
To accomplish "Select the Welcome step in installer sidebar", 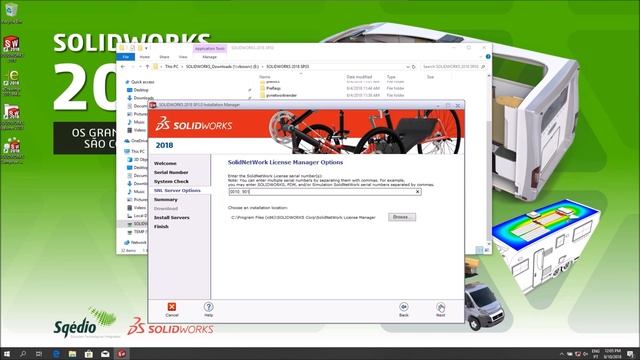I will (x=165, y=163).
